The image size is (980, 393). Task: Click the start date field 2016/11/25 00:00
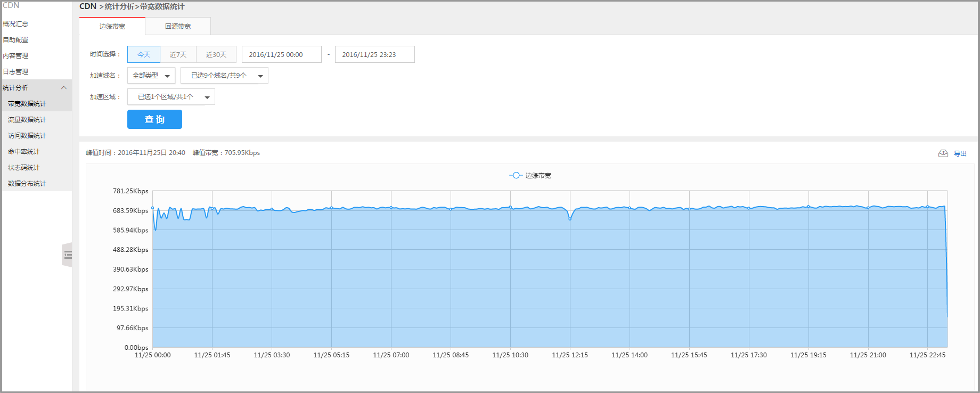(x=281, y=54)
